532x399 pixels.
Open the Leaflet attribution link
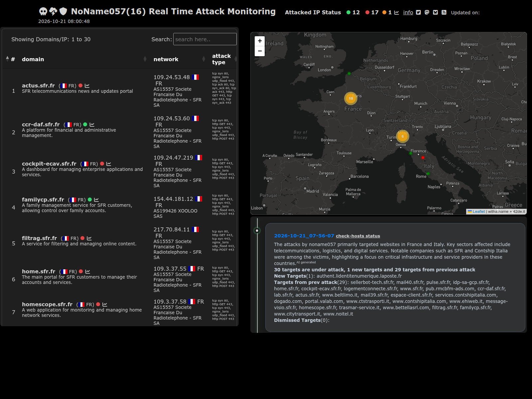476,211
